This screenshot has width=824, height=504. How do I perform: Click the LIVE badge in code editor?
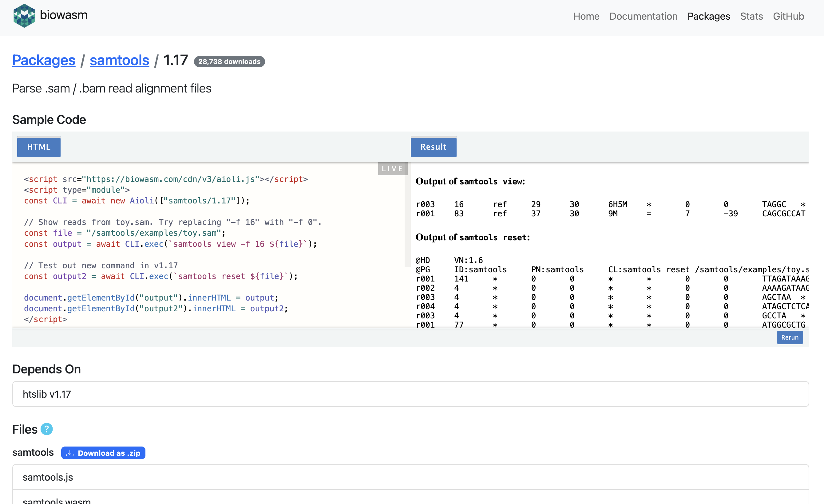392,168
